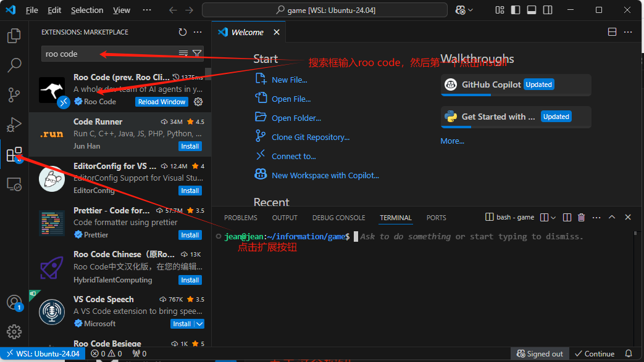Go forward in navigation history
This screenshot has width=644, height=362.
tap(189, 10)
